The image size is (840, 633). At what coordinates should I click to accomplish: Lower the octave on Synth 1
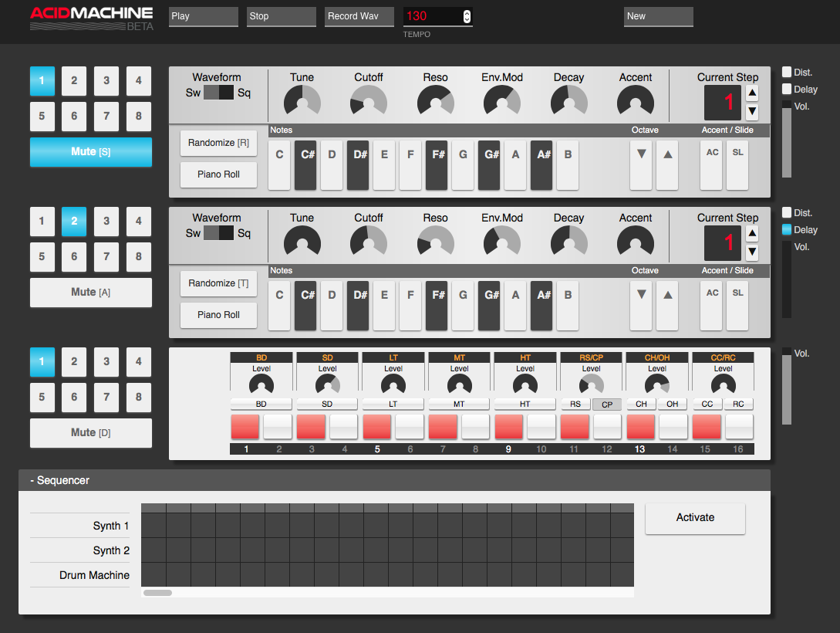(x=641, y=165)
